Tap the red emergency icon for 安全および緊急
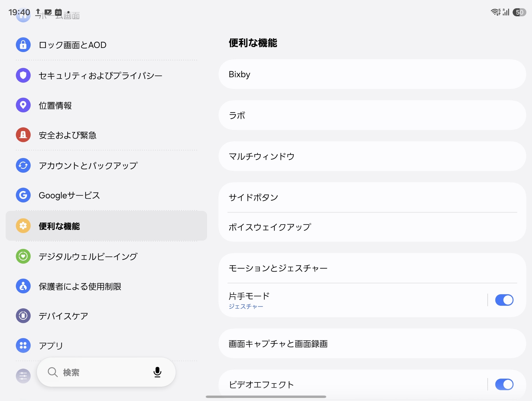532x401 pixels. [x=23, y=135]
